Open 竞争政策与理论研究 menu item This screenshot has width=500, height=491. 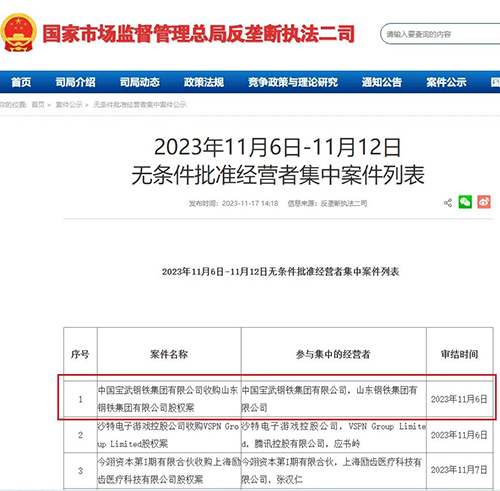[x=293, y=82]
